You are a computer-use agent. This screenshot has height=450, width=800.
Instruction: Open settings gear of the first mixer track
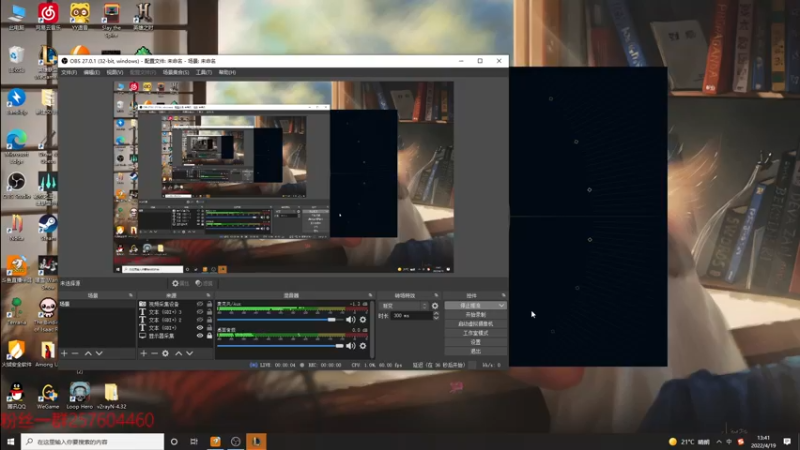tap(363, 319)
